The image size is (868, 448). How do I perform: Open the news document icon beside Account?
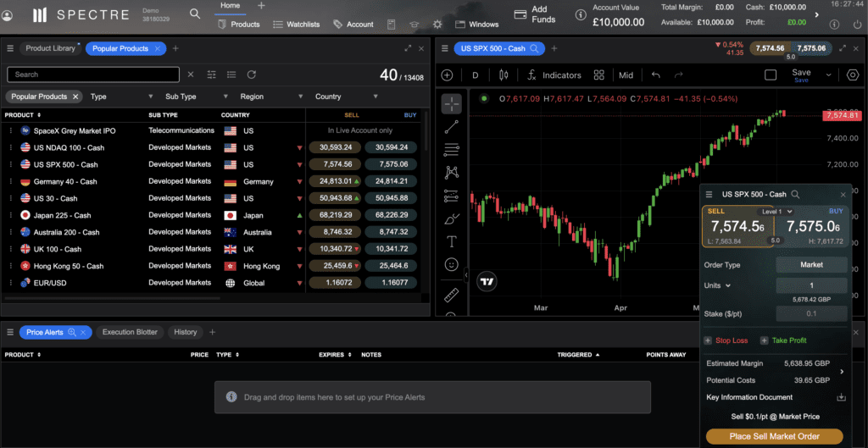point(391,25)
